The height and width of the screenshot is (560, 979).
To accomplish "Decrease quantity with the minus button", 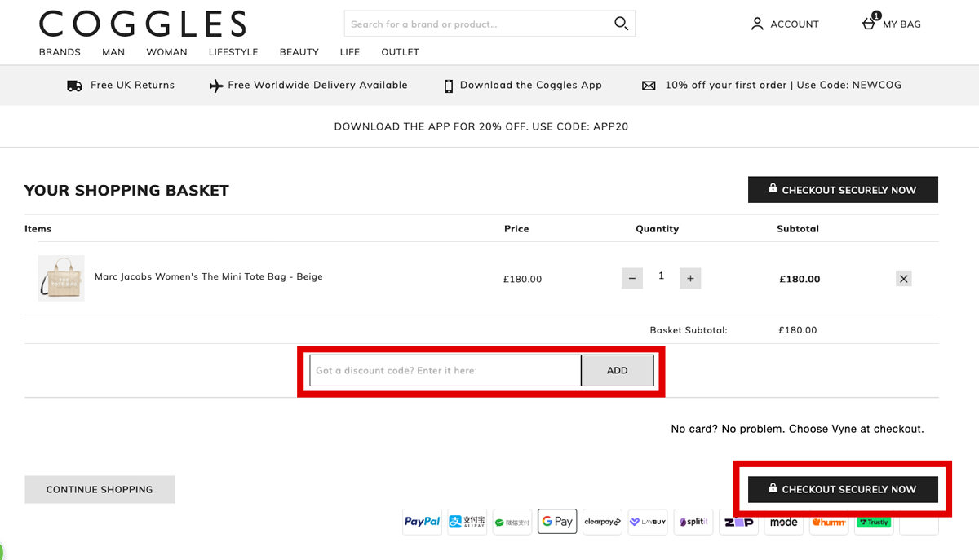I will [631, 279].
